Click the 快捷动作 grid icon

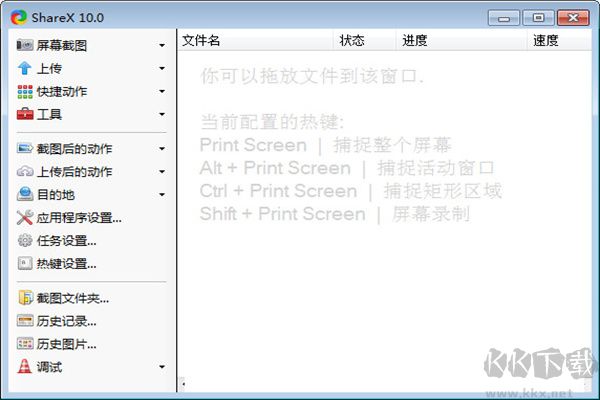click(x=25, y=91)
